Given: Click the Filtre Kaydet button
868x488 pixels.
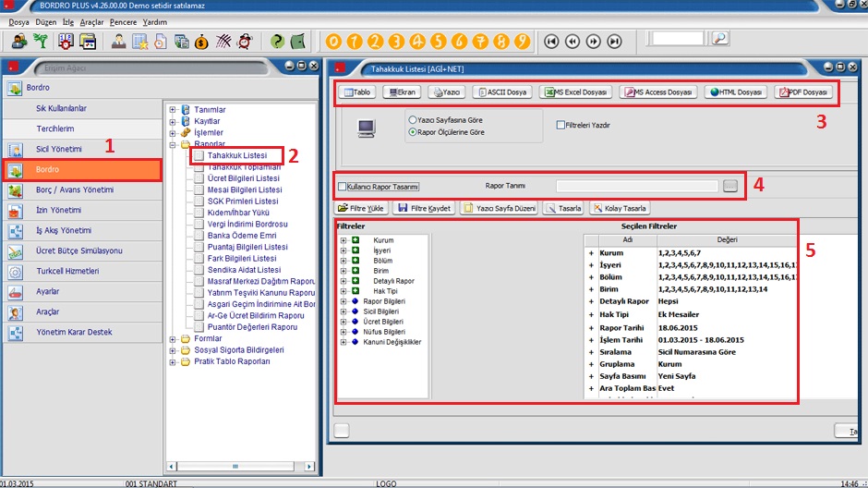Looking at the screenshot, I should [x=424, y=208].
